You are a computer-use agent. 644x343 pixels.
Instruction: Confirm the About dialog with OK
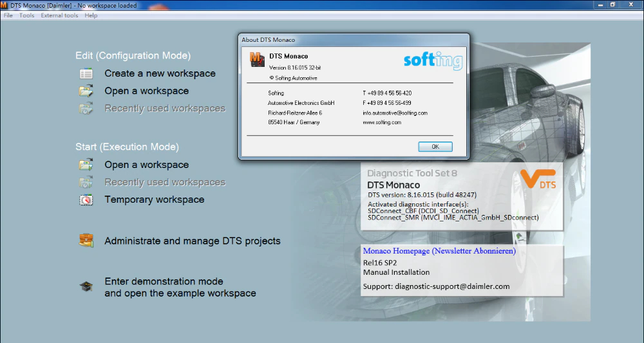435,147
